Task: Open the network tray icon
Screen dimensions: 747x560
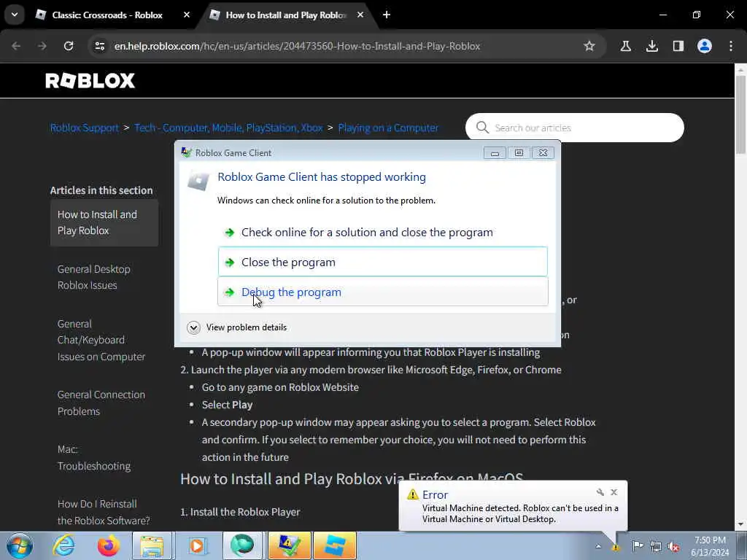Action: [656, 546]
